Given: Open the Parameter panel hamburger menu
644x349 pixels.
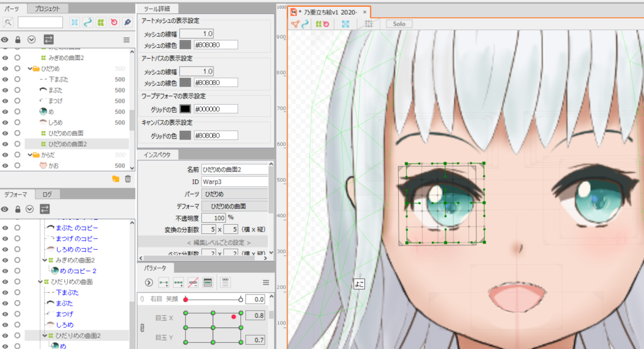Looking at the screenshot, I should [265, 282].
